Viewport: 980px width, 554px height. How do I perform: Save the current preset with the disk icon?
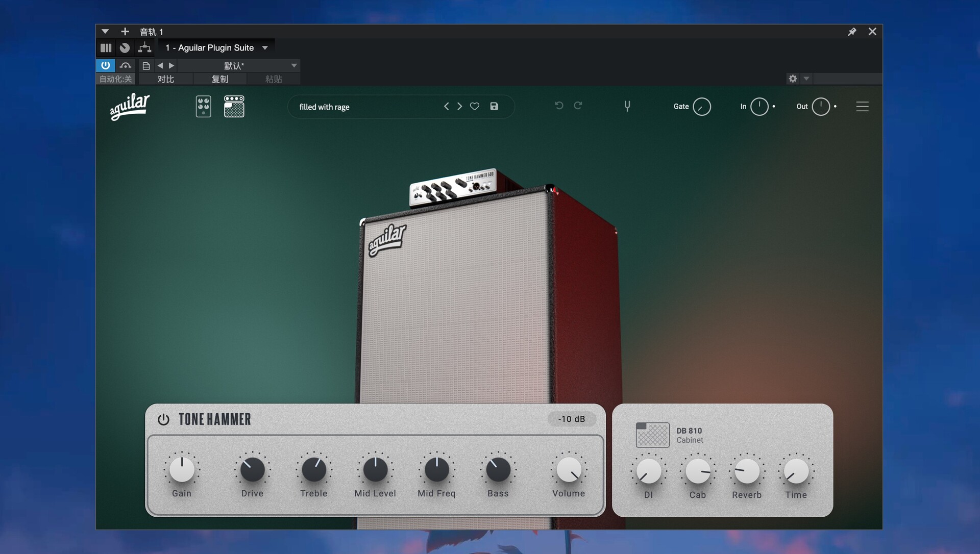point(494,106)
